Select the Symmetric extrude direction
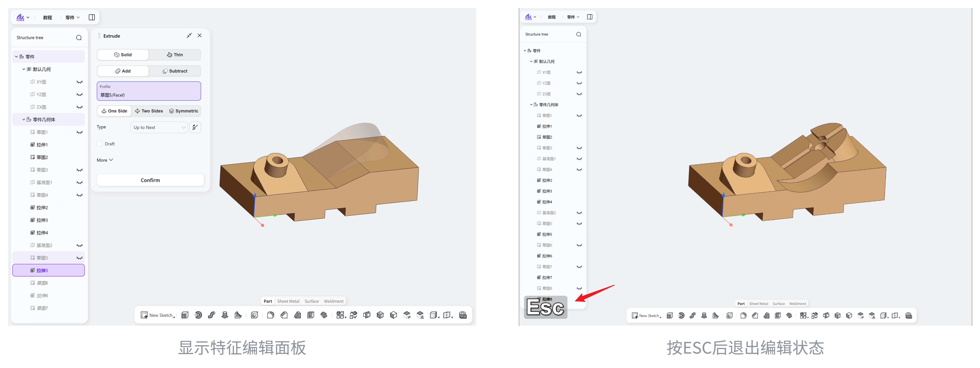The width and height of the screenshot is (980, 368). click(183, 111)
